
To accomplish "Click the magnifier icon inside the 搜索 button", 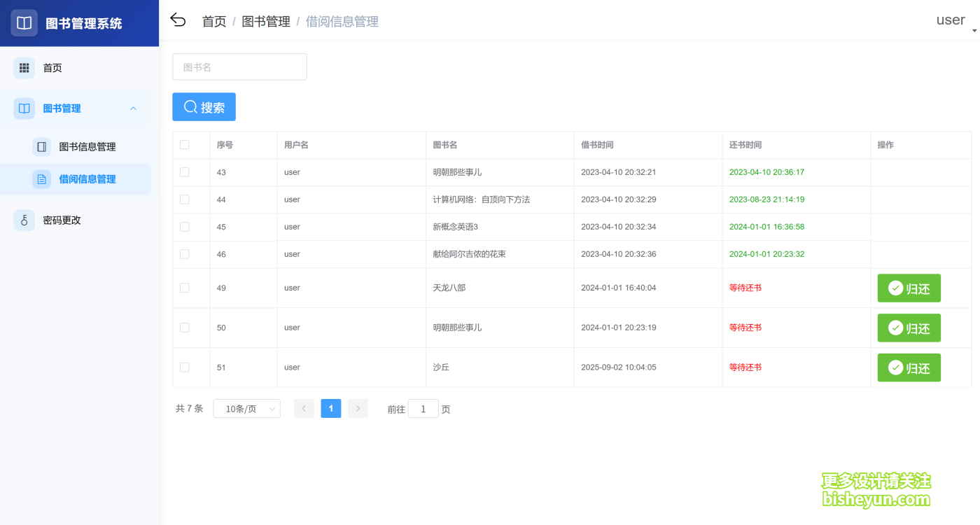I will (190, 106).
